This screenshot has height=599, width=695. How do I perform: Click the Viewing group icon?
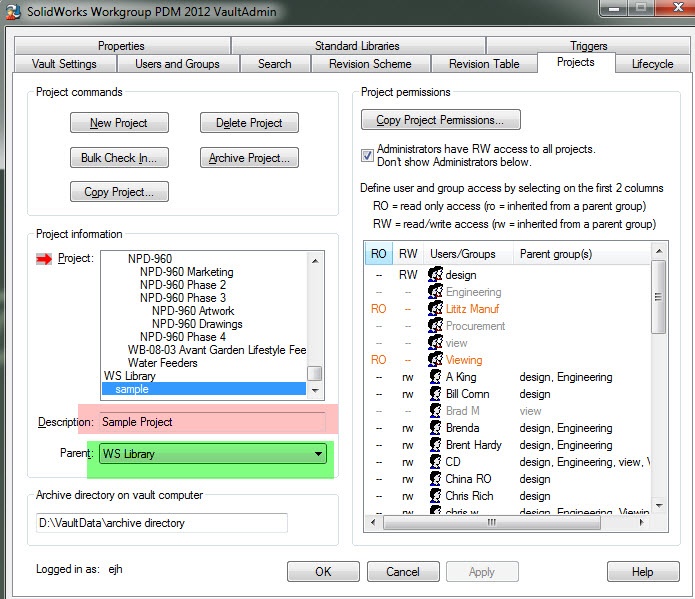435,359
